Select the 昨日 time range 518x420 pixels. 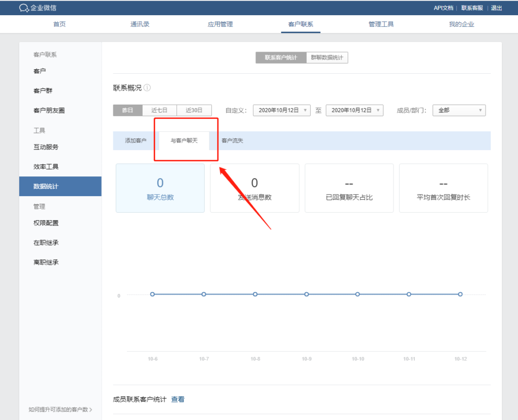point(127,110)
